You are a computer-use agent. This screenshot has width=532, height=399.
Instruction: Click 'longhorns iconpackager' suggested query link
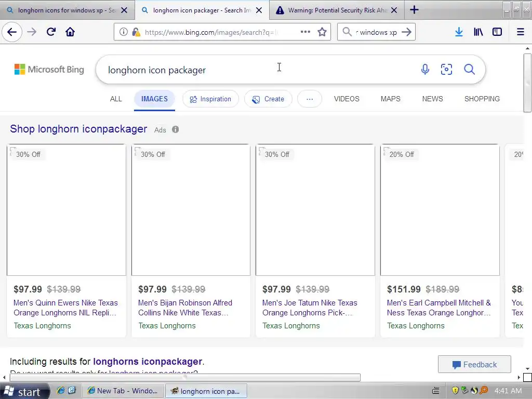(148, 362)
